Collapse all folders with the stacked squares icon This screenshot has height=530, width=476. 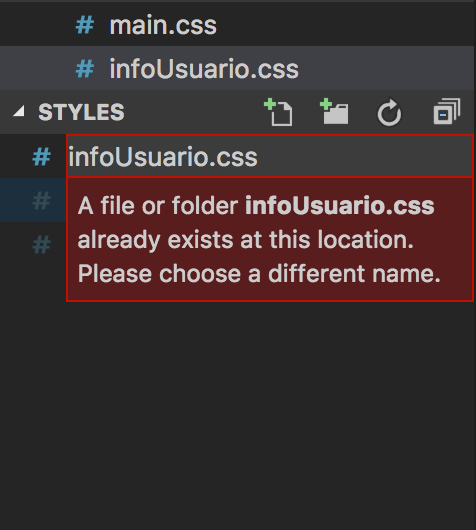click(447, 111)
